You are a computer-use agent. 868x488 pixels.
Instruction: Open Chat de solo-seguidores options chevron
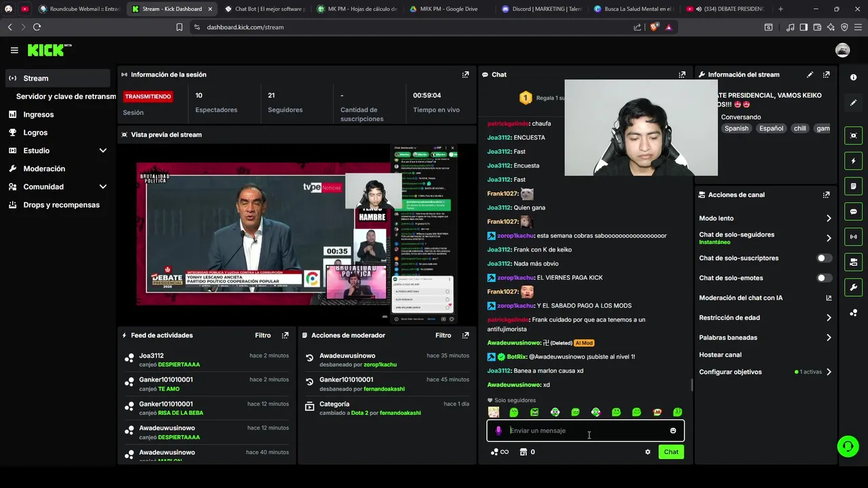(x=829, y=238)
